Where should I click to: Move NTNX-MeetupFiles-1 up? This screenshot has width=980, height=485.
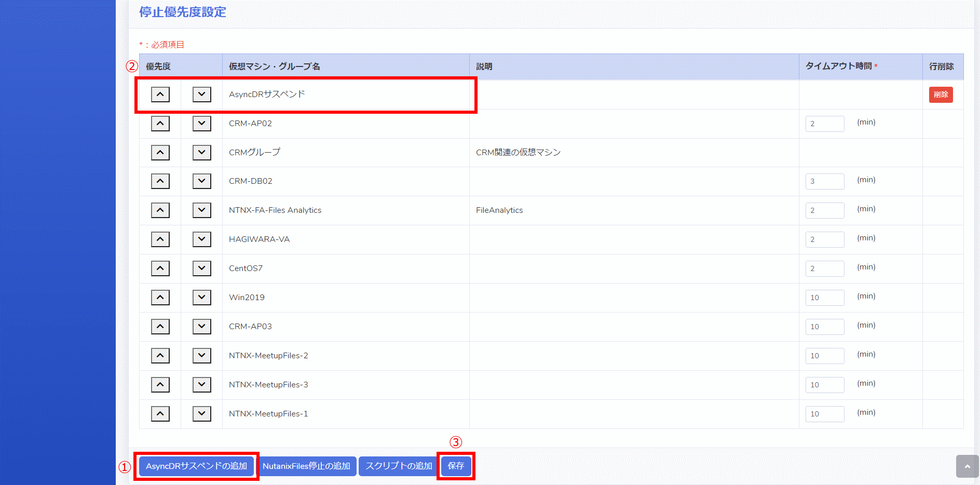(x=160, y=414)
